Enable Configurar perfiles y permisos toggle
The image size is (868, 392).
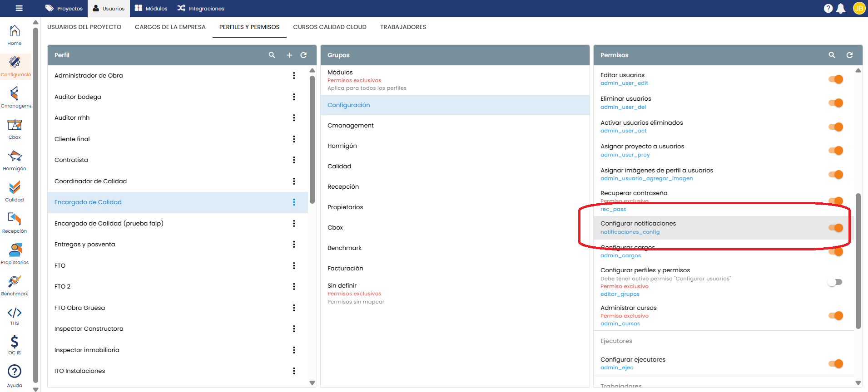[x=835, y=282]
